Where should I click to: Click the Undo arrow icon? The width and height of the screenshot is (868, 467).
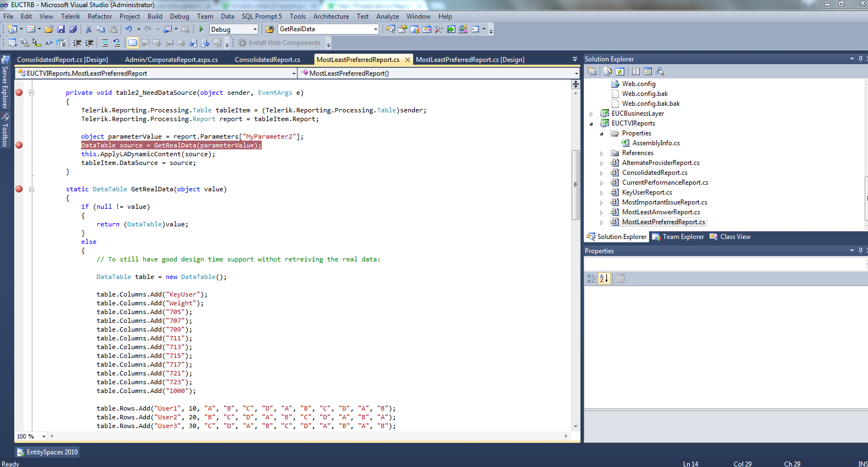pos(128,29)
